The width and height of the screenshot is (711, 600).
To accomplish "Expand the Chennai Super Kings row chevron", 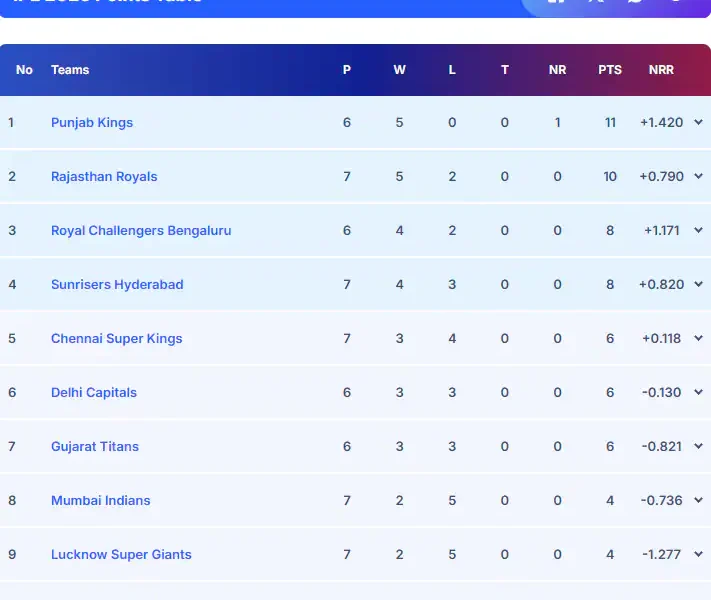I will tap(698, 338).
